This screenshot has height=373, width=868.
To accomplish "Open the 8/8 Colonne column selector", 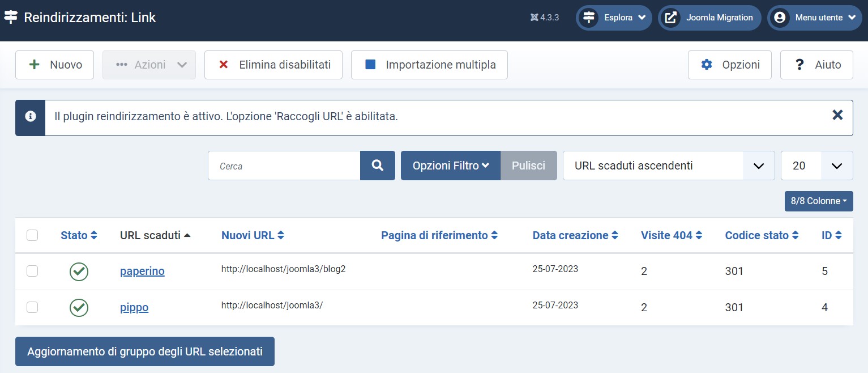I will (x=818, y=201).
